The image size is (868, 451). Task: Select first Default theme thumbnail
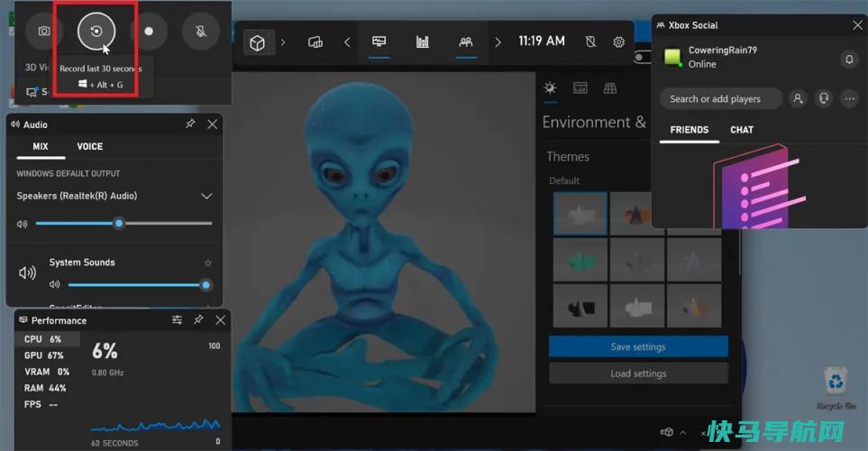580,213
